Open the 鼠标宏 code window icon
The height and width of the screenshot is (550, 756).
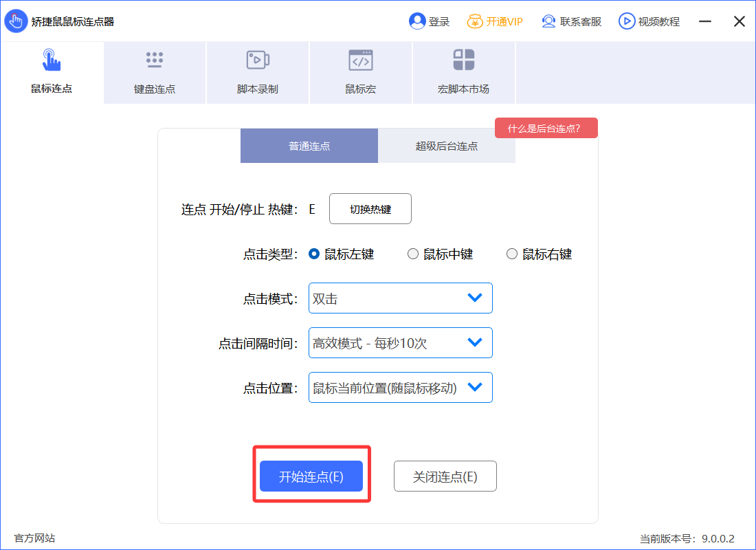tap(361, 60)
